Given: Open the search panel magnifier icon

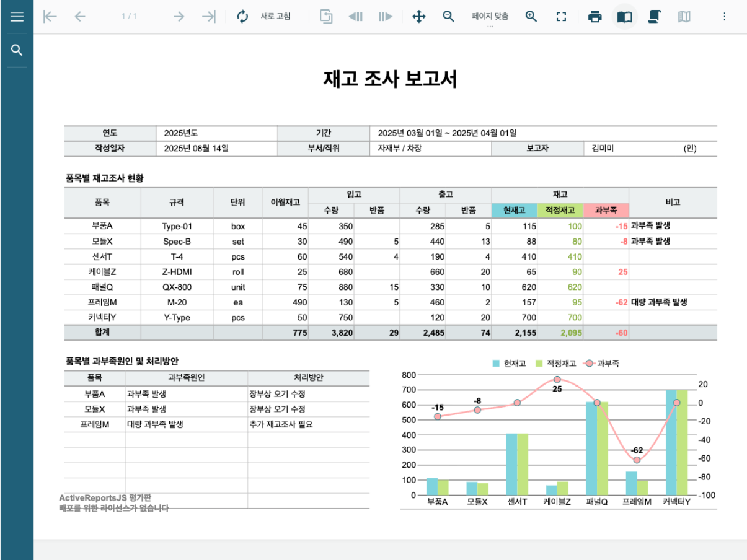Looking at the screenshot, I should click(17, 50).
